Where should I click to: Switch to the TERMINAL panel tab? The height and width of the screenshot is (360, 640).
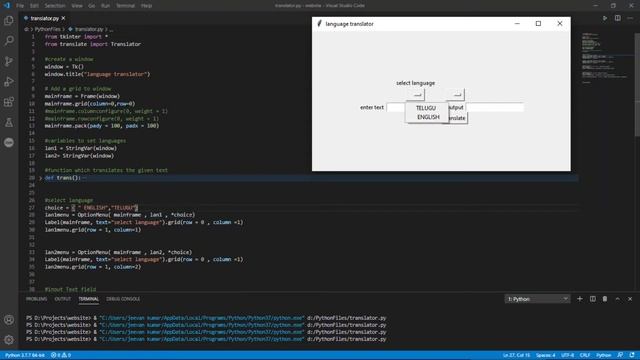pos(89,299)
